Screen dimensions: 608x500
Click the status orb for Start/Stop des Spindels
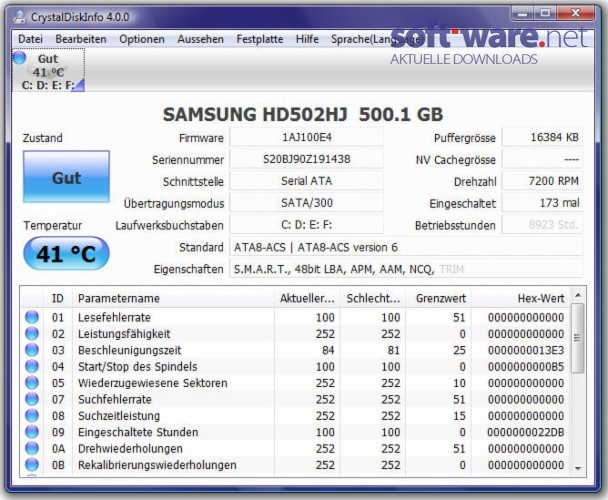click(32, 366)
